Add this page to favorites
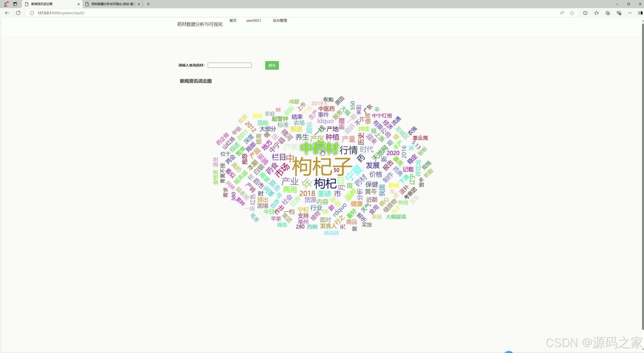 572,13
